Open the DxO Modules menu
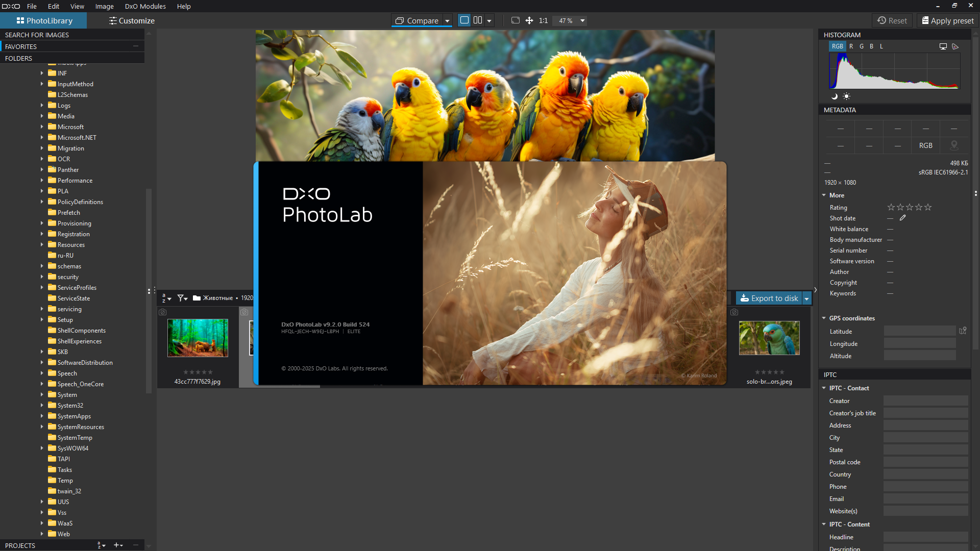This screenshot has height=551, width=980. tap(145, 6)
